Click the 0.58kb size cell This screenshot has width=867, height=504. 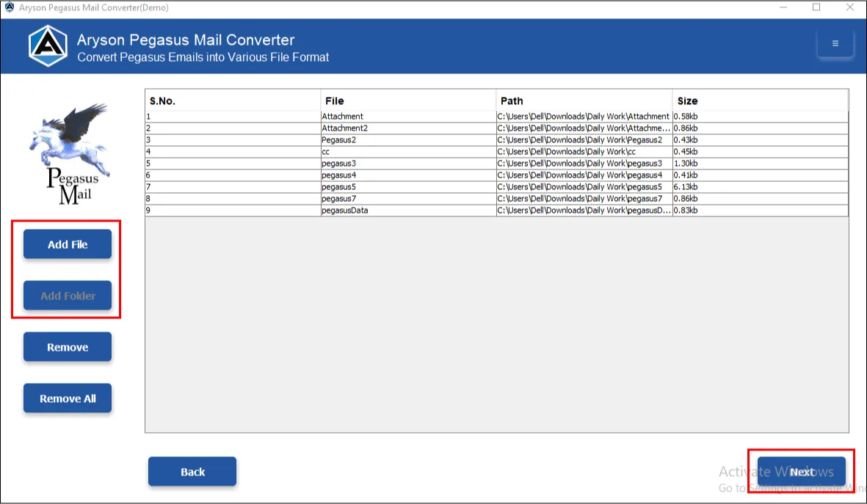tap(761, 117)
